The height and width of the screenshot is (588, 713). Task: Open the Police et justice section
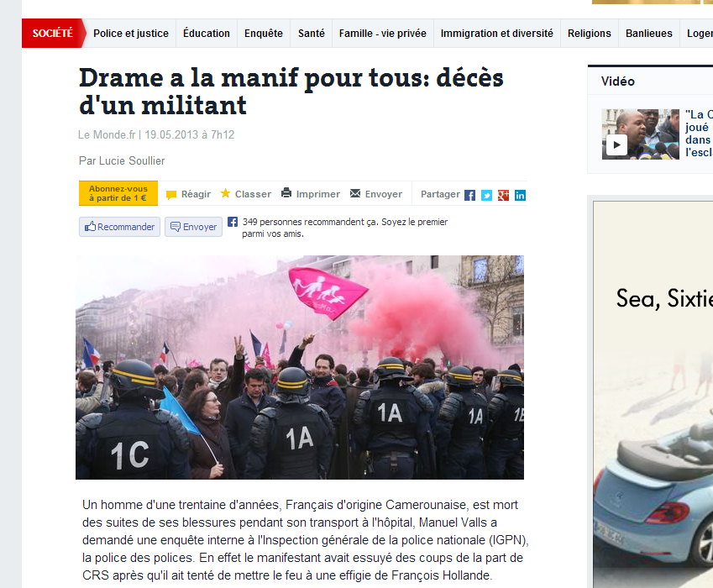[131, 34]
